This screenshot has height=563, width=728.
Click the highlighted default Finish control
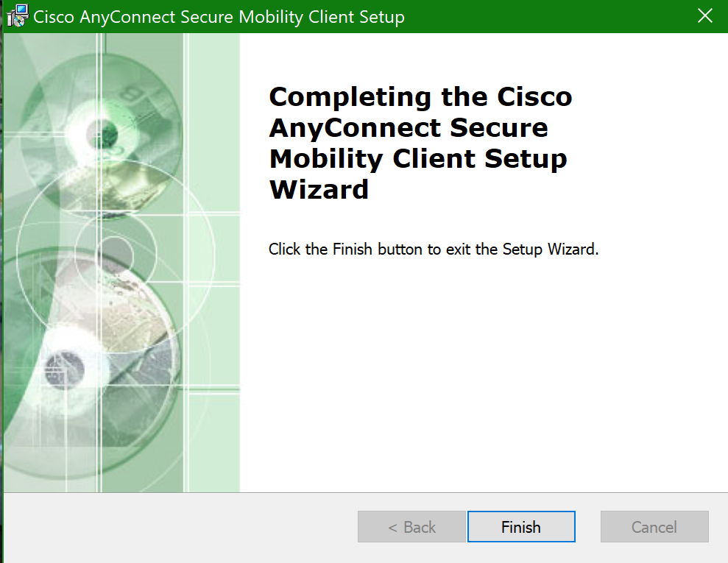521,526
